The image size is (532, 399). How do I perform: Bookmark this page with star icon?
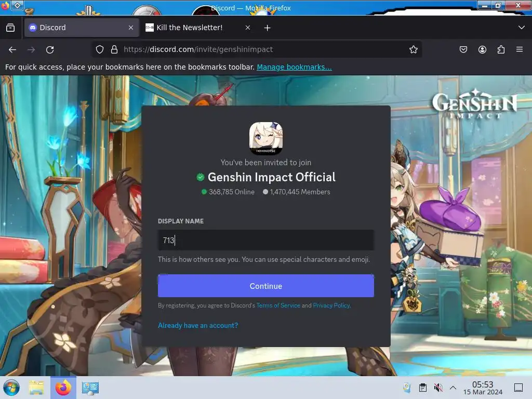tap(413, 49)
